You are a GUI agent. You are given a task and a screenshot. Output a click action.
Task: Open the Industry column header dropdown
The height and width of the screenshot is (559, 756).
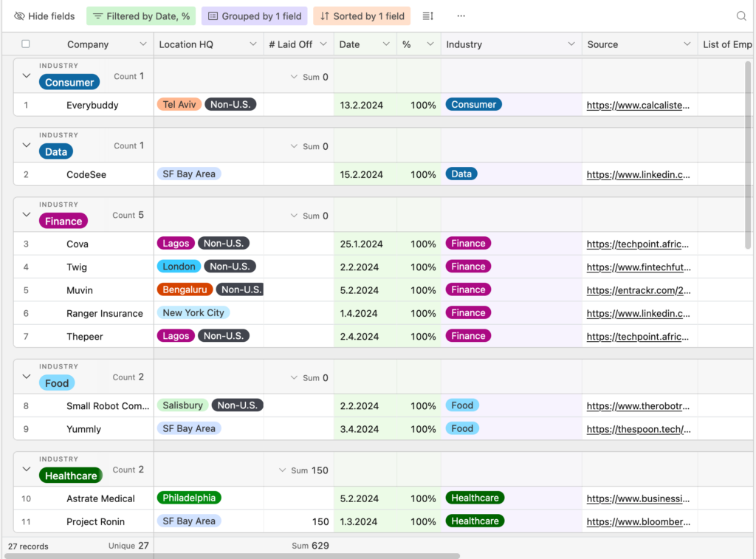click(x=571, y=44)
